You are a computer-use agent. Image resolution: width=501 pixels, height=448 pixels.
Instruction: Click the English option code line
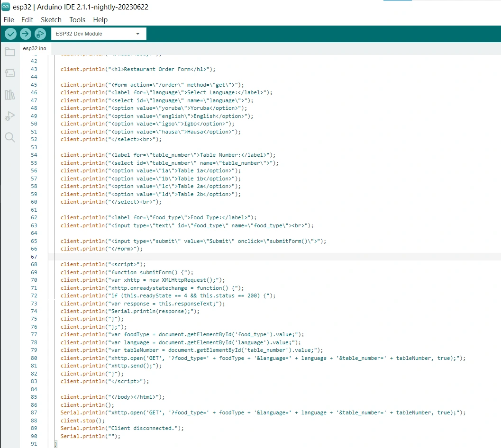[157, 116]
